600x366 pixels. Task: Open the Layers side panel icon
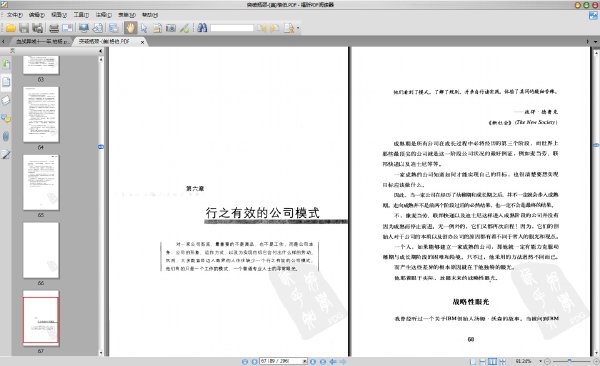pos(6,100)
